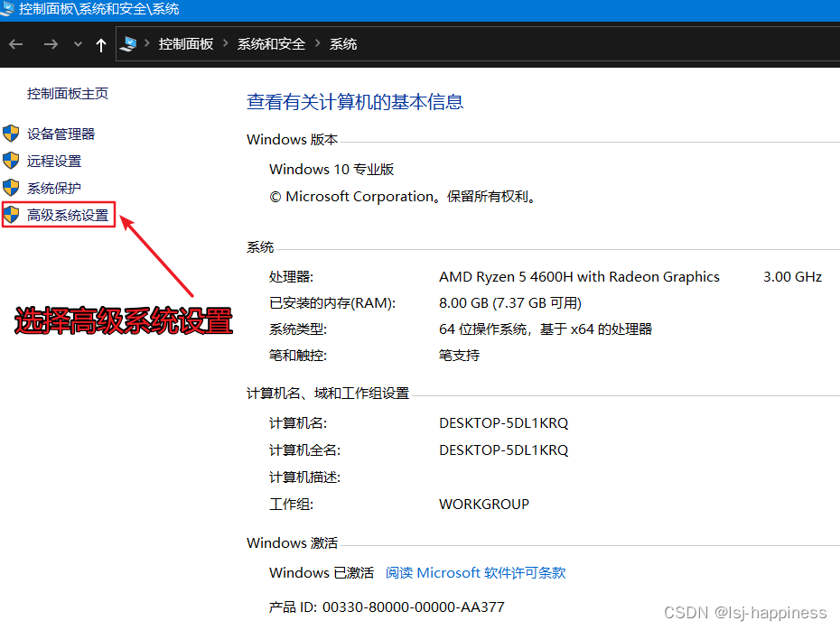This screenshot has height=630, width=840.
Task: Click shield icon beside 设备管理器
Action: pyautogui.click(x=11, y=134)
